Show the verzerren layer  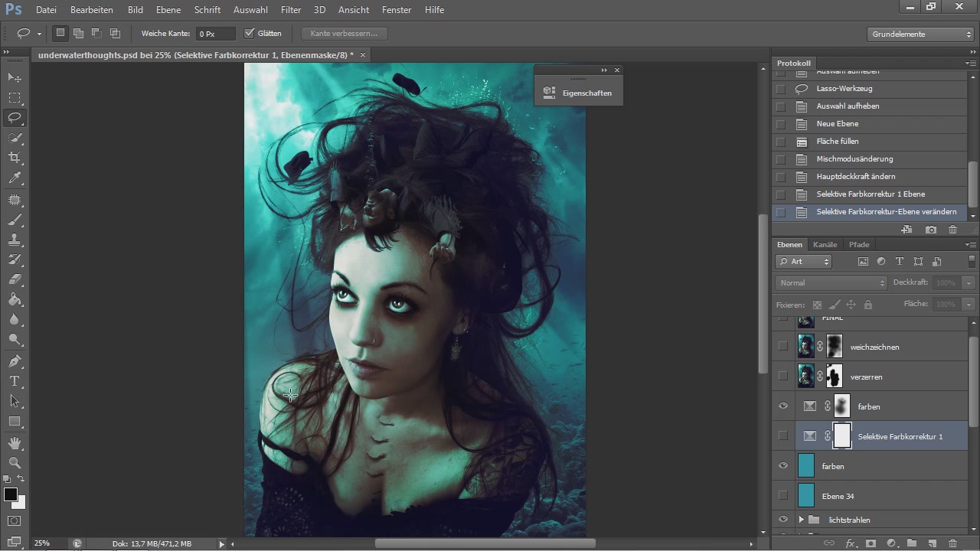pos(782,377)
